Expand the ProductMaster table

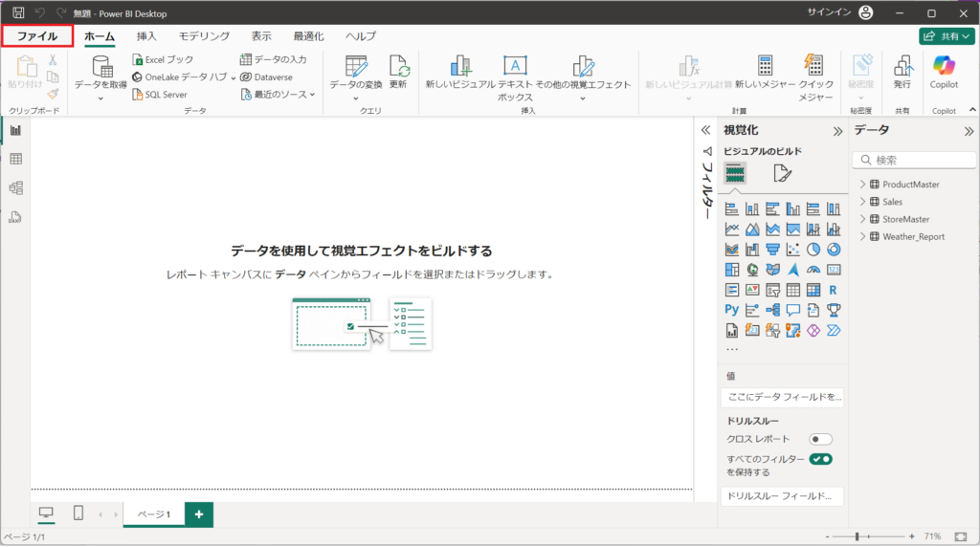[863, 185]
